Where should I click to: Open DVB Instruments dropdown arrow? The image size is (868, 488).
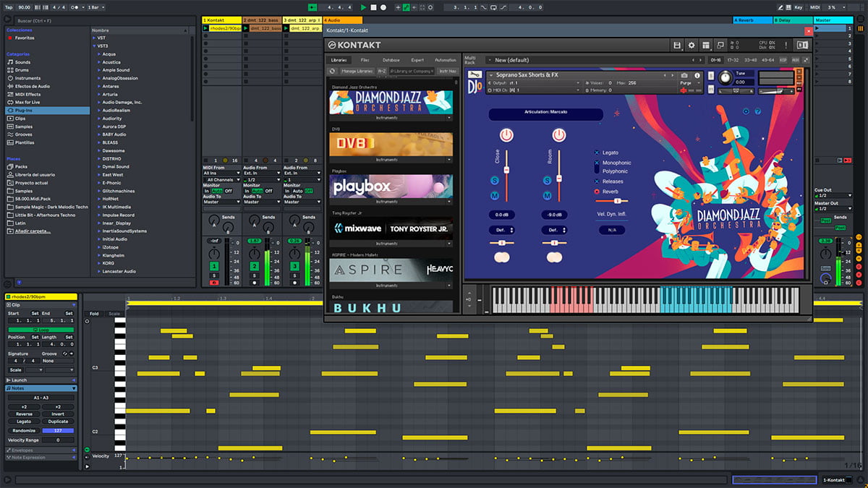click(449, 159)
